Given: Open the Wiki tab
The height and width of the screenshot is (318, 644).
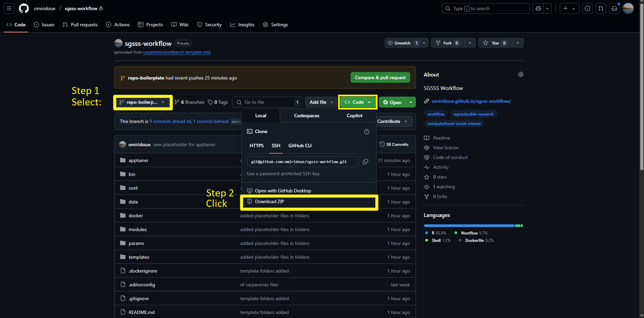Looking at the screenshot, I should 180,25.
